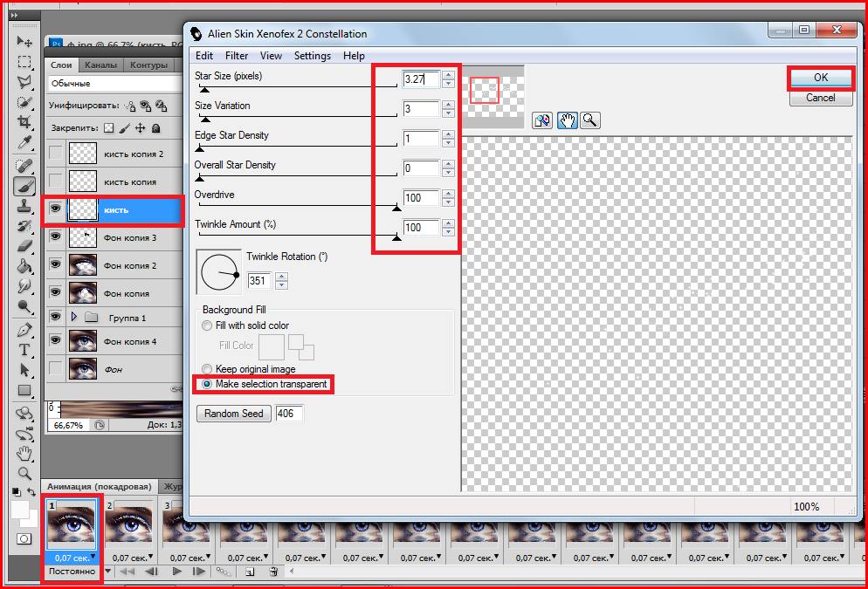Open the Settings menu in Constellation
Screen dimensions: 868x589
[x=313, y=55]
